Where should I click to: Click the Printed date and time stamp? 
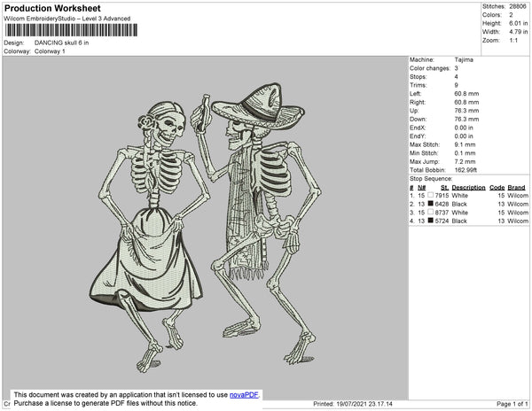tap(353, 404)
